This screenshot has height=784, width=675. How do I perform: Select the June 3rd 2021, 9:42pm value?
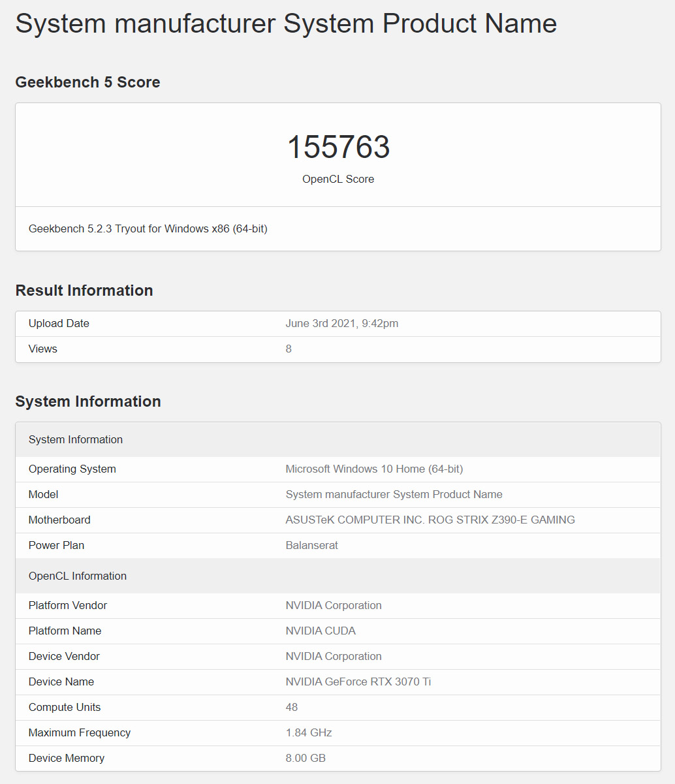pyautogui.click(x=342, y=323)
